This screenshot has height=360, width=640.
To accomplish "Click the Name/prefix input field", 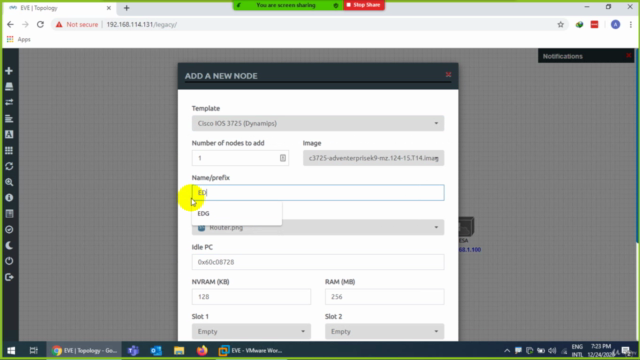I will click(318, 193).
